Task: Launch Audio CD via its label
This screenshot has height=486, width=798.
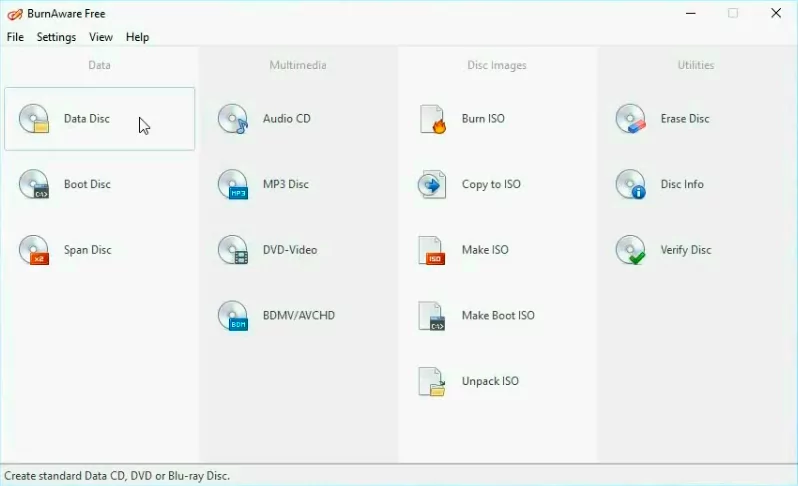Action: (x=287, y=119)
